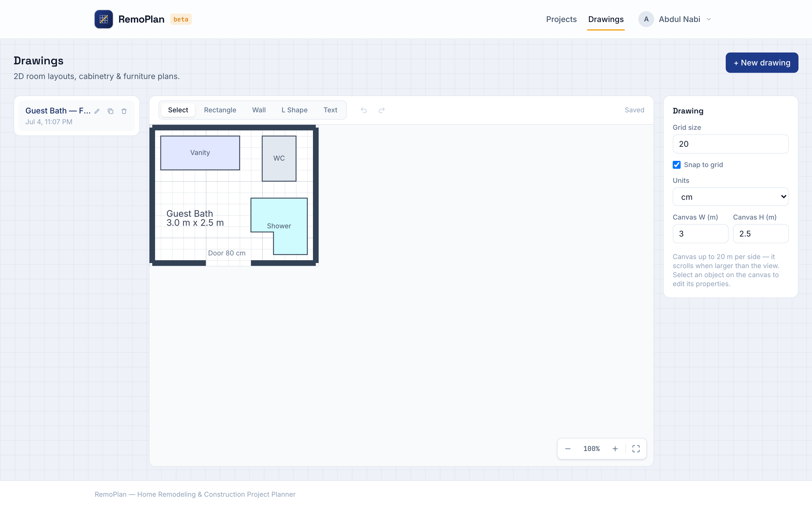Redo the last canvas action
Image resolution: width=812 pixels, height=508 pixels.
(381, 110)
